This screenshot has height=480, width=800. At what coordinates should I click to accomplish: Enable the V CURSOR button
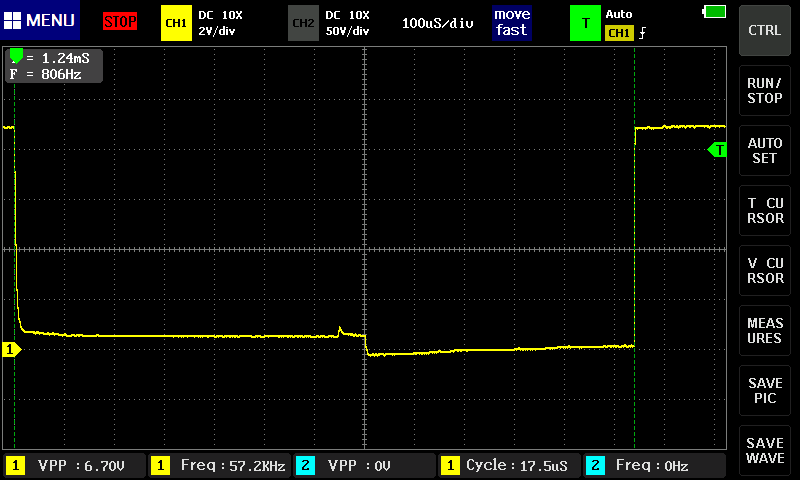tap(764, 270)
